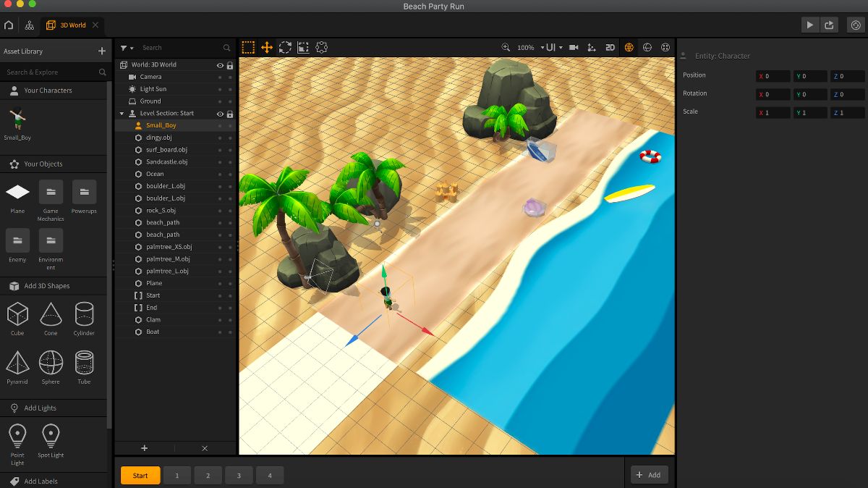Viewport: 868px width, 488px height.
Task: Add a Spot Light
Action: click(x=51, y=441)
